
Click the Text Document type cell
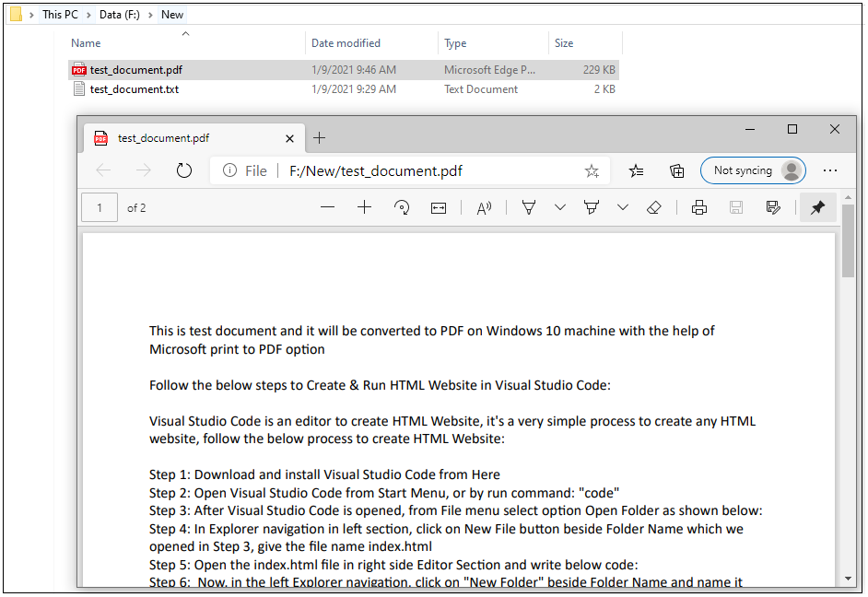[481, 89]
